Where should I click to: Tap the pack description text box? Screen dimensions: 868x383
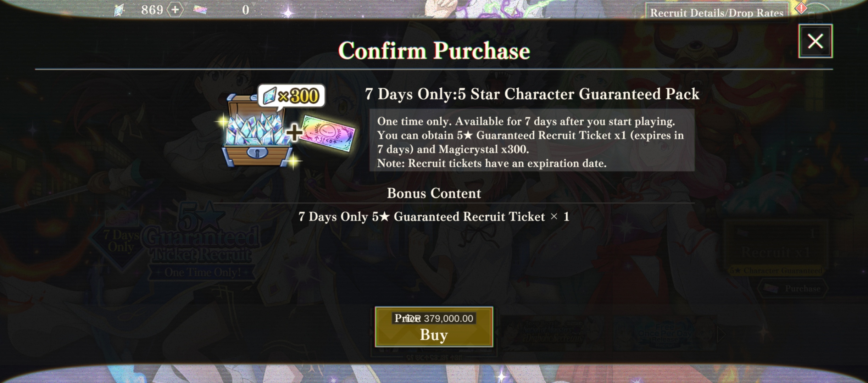click(x=532, y=140)
